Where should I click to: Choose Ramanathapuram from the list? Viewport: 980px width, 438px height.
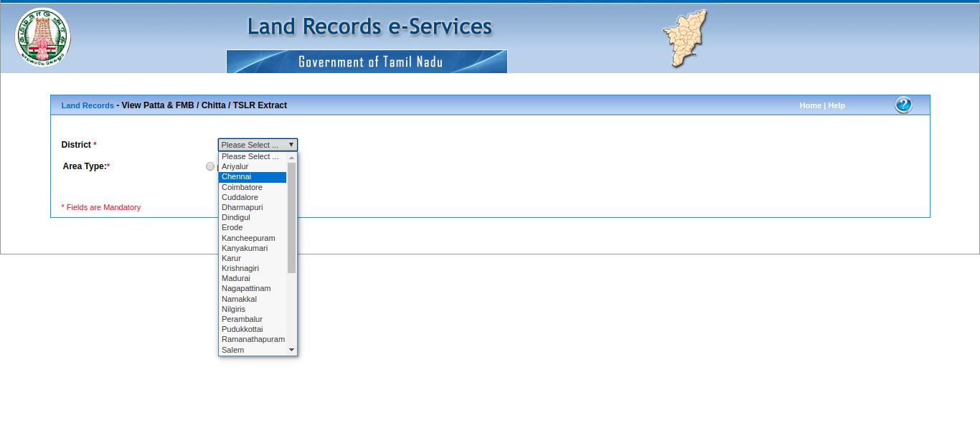tap(253, 339)
